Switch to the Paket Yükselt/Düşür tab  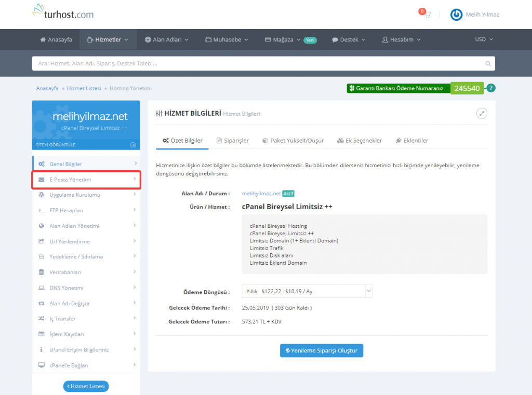point(295,141)
